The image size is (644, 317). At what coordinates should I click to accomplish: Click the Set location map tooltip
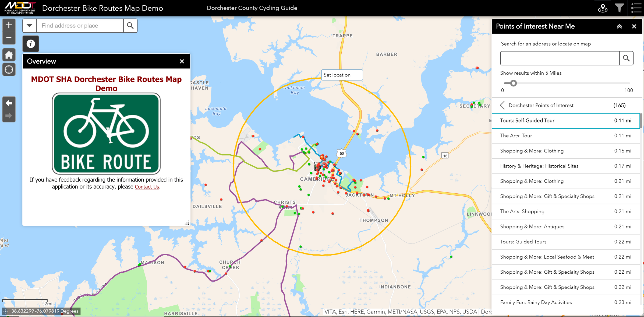(342, 75)
